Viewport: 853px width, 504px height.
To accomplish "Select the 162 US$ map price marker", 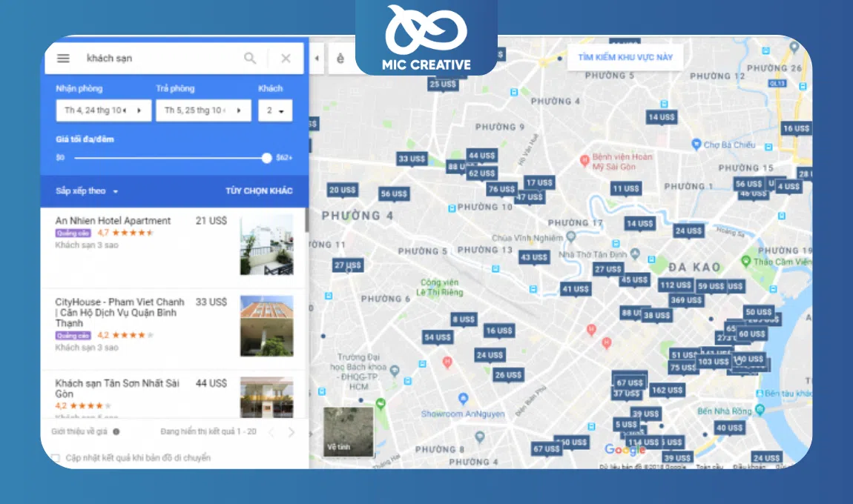I will tap(667, 390).
